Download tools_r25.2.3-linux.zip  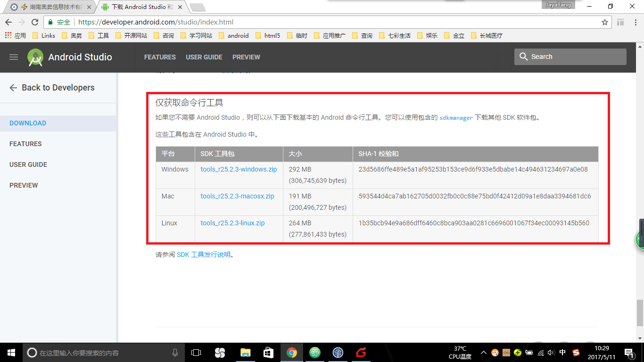[x=232, y=223]
